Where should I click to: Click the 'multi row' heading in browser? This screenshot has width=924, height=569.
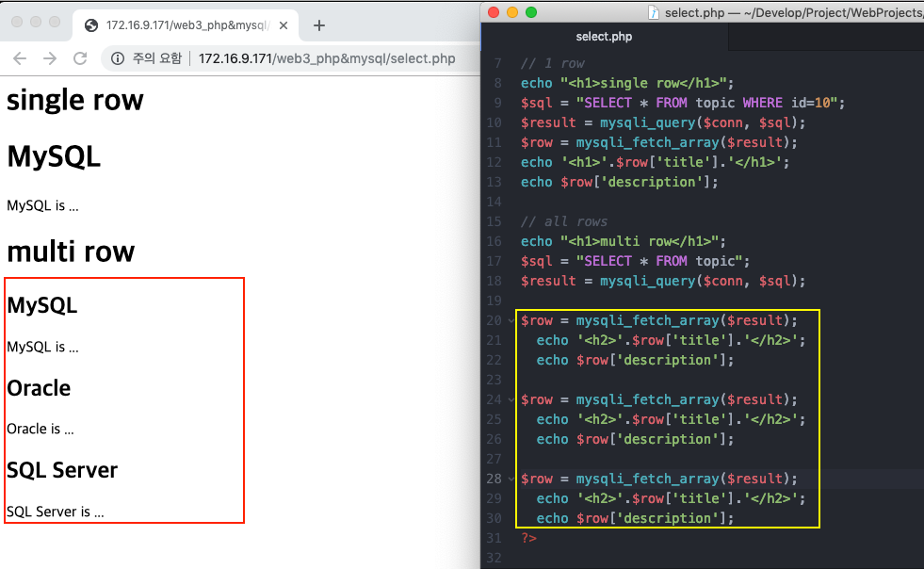coord(71,252)
